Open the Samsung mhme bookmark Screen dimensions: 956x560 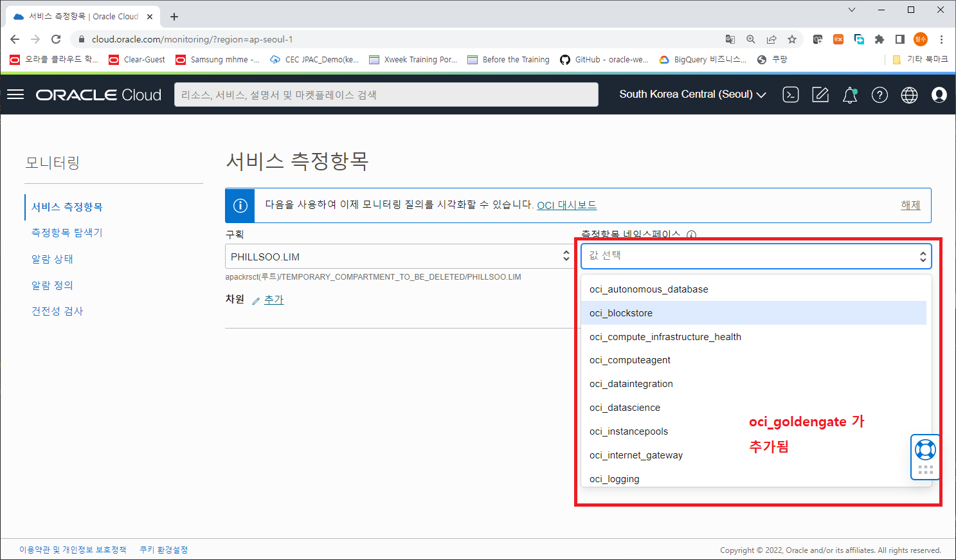pos(218,59)
